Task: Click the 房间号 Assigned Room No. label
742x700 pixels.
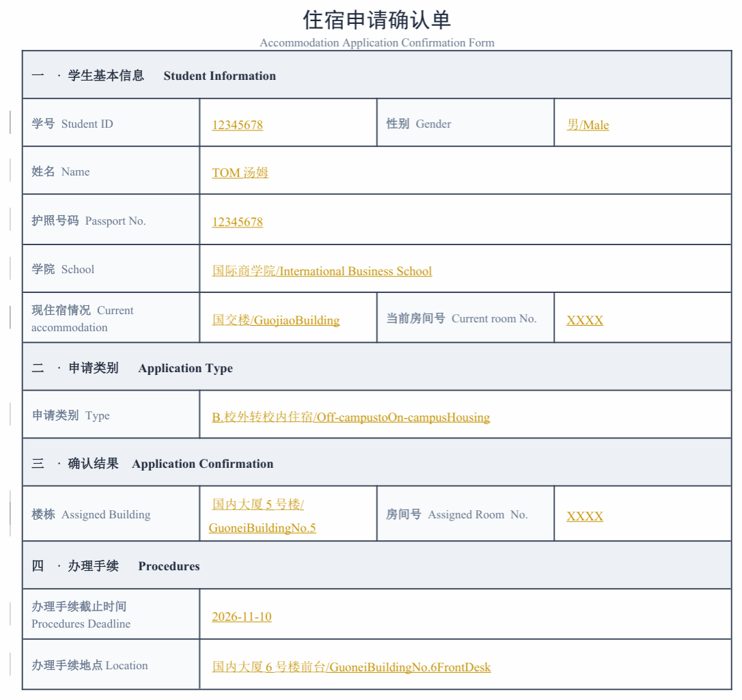Action: pyautogui.click(x=456, y=514)
